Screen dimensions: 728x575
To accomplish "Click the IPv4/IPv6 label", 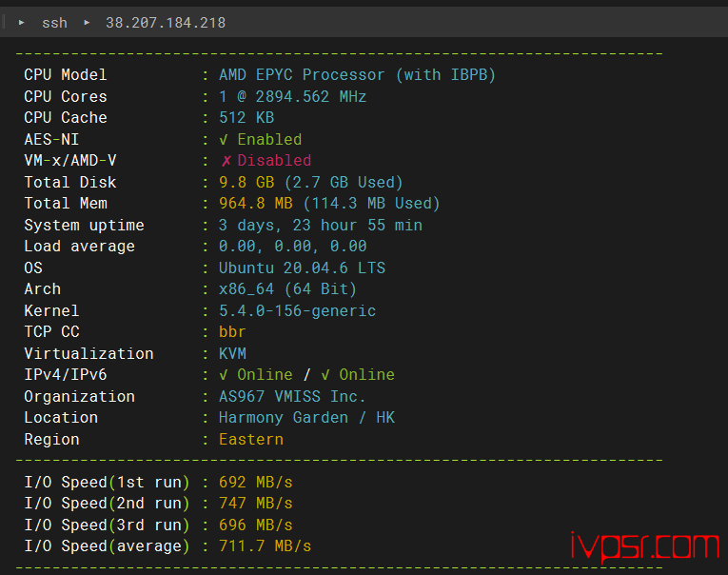I will (66, 375).
